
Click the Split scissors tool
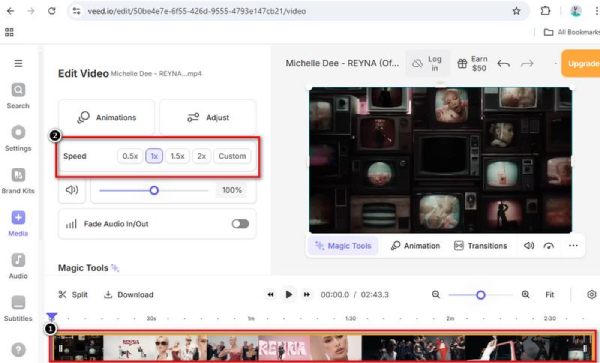coord(73,295)
